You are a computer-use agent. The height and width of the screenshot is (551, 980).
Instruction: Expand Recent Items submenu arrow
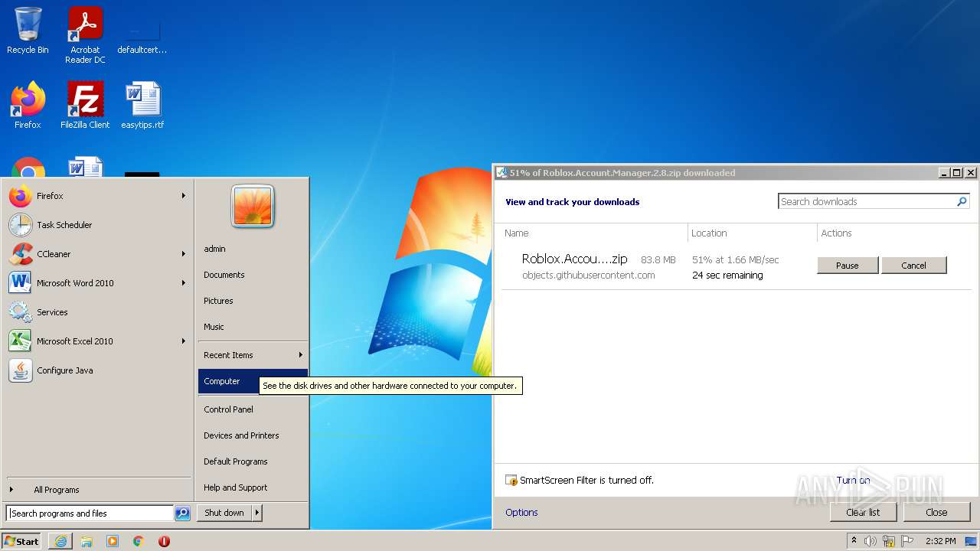[301, 355]
